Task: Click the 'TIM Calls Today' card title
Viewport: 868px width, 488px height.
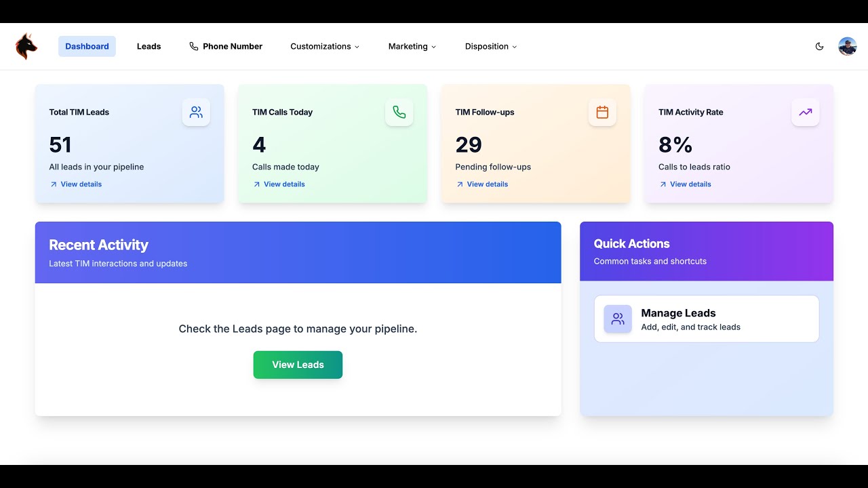Action: 282,113
